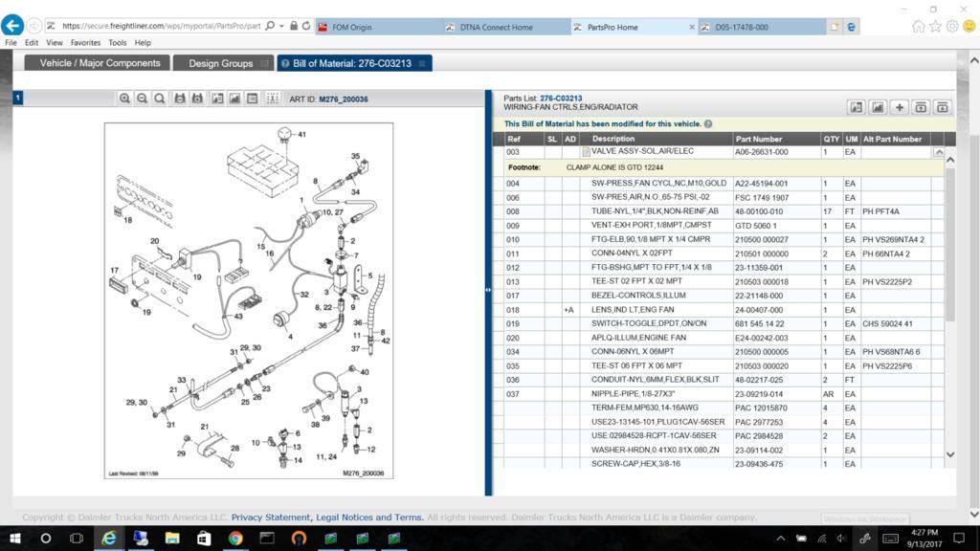Open Chrome from taskbar

pos(235,538)
